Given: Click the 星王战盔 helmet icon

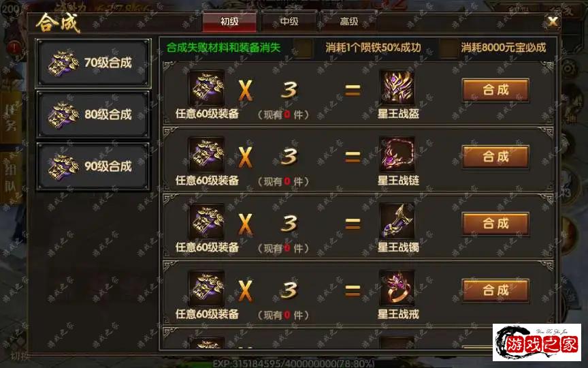Looking at the screenshot, I should [397, 88].
